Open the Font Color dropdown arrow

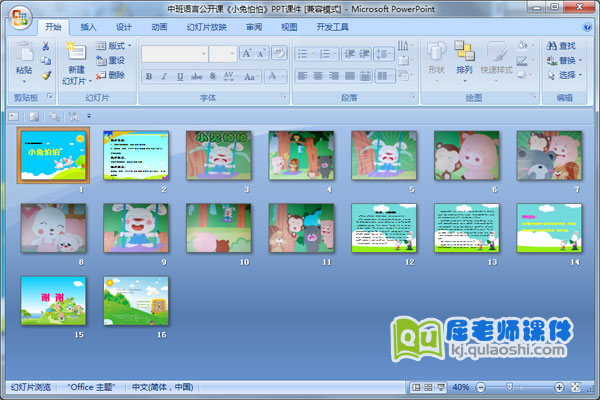click(283, 76)
